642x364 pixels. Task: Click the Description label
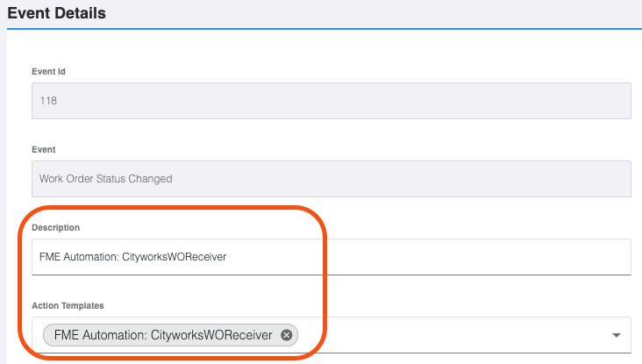[x=55, y=228]
